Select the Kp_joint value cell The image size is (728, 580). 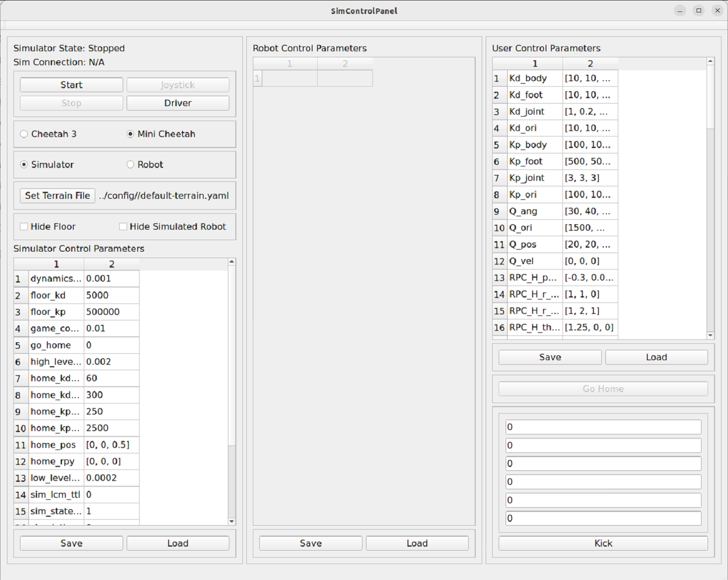(x=590, y=178)
